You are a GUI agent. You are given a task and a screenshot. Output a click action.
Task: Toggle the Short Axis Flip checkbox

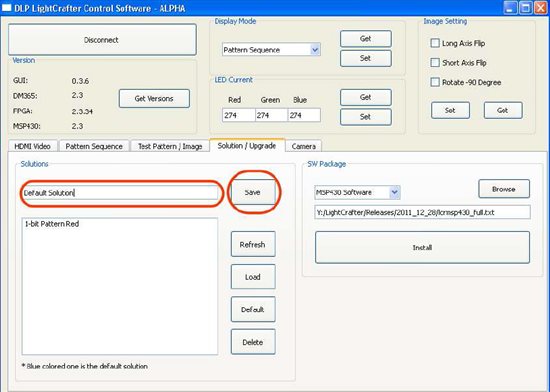coord(435,63)
